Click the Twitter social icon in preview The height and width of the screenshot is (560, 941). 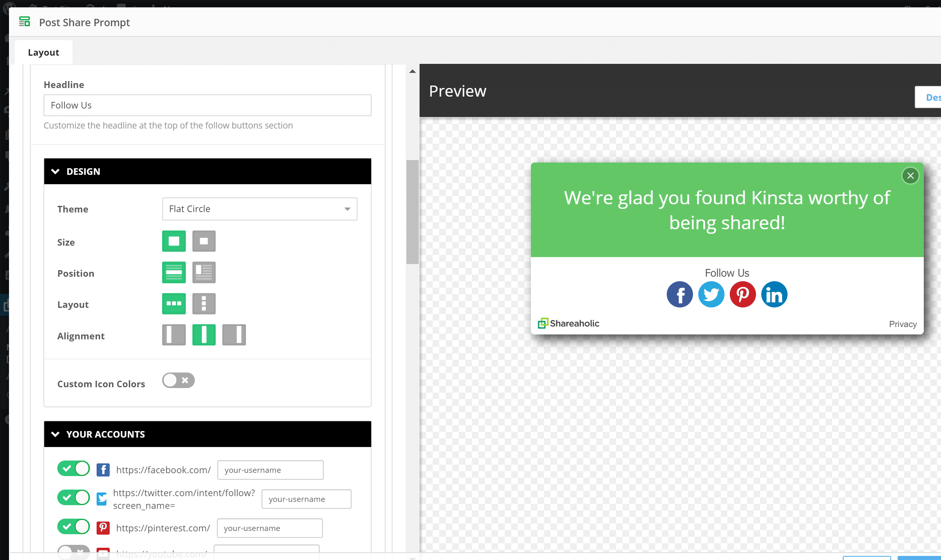click(x=711, y=294)
